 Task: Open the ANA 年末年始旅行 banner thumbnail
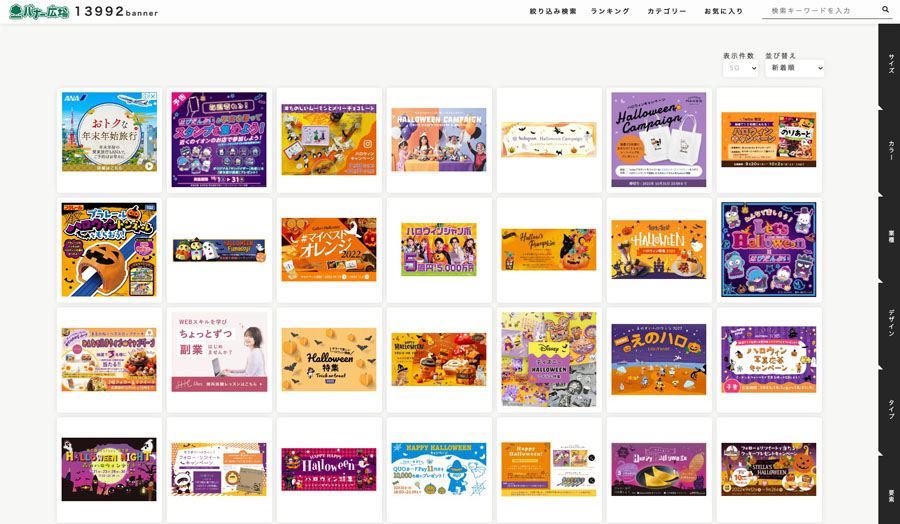pyautogui.click(x=110, y=131)
